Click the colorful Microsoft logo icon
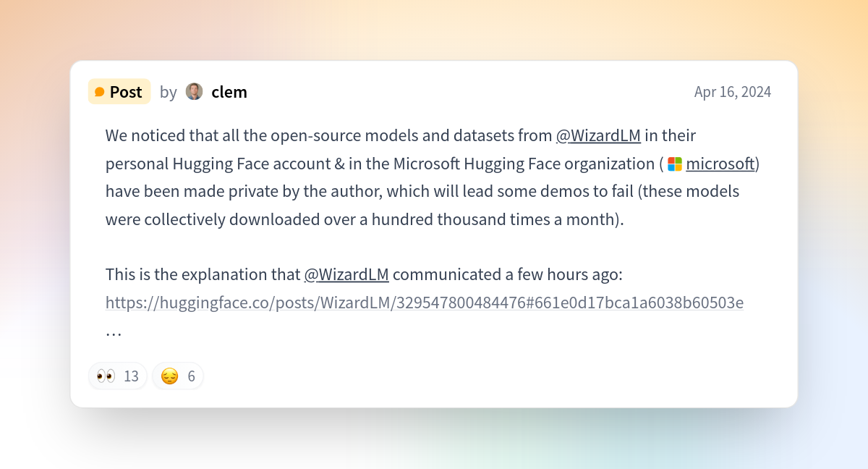This screenshot has height=469, width=868. tap(675, 164)
